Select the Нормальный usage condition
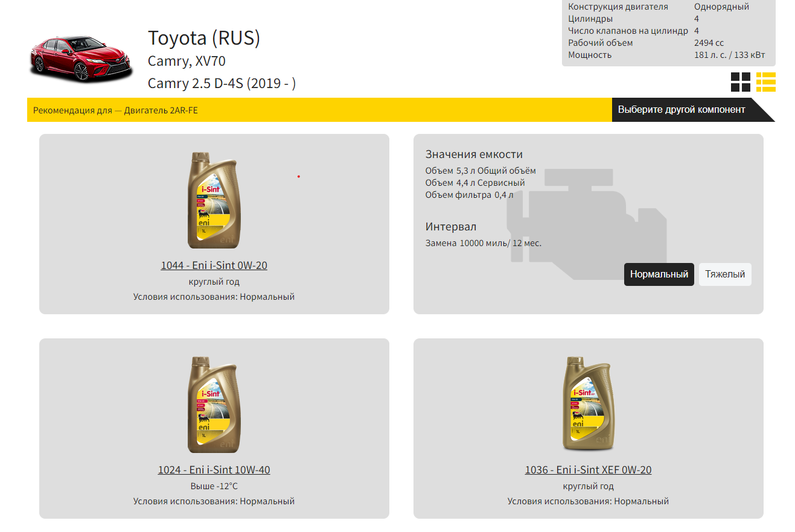The height and width of the screenshot is (532, 795). pos(659,274)
